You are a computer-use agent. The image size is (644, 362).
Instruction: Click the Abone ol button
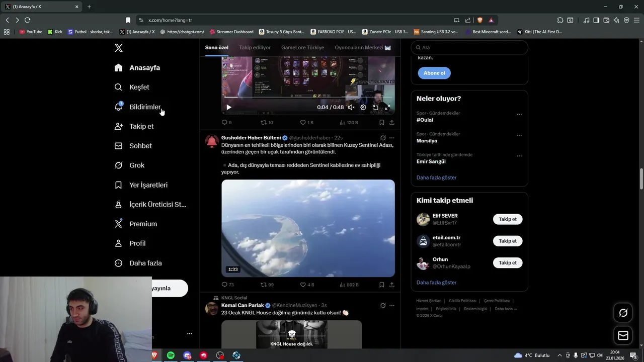(x=434, y=73)
